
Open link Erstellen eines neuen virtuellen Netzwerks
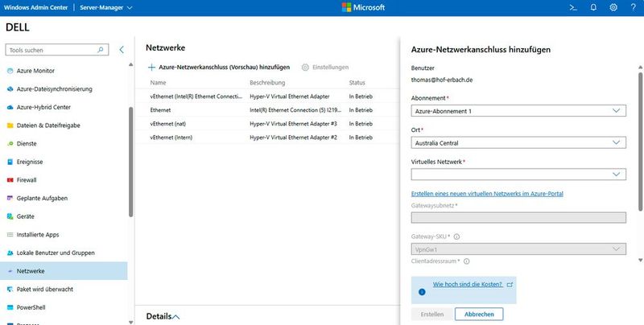point(487,194)
